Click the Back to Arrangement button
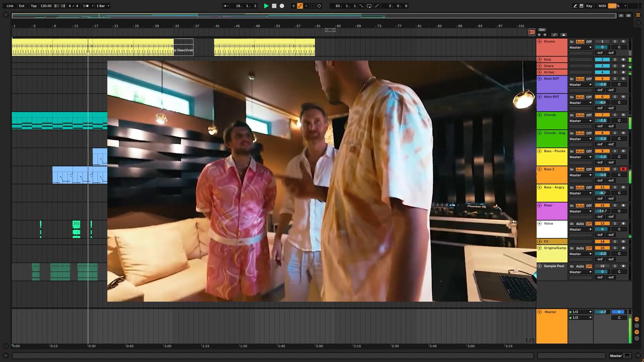The height and width of the screenshot is (362, 644). click(531, 32)
